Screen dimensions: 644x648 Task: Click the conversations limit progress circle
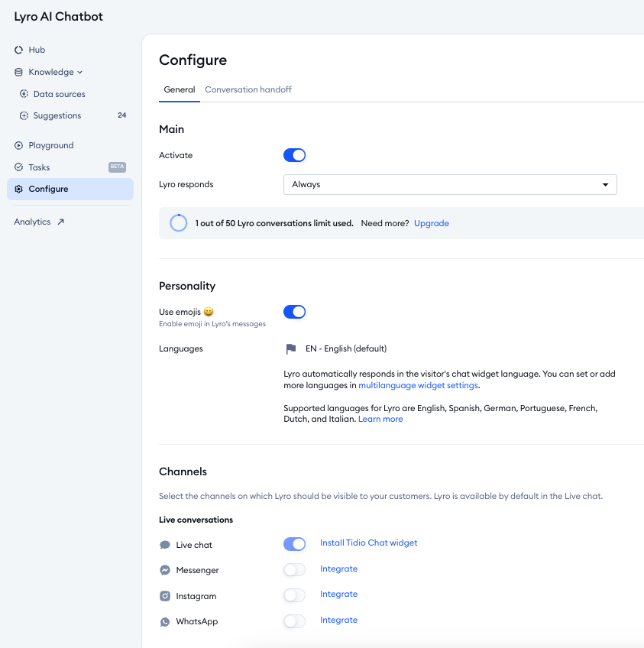(x=178, y=223)
